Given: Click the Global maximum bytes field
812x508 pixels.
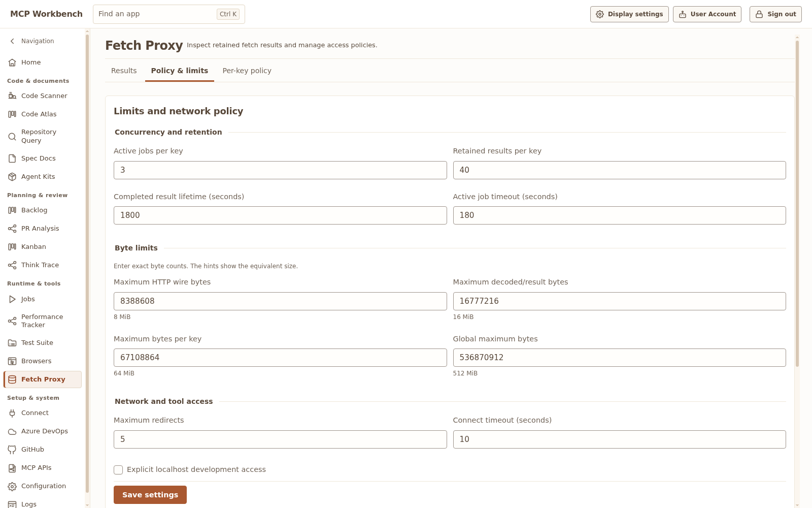Looking at the screenshot, I should (619, 358).
